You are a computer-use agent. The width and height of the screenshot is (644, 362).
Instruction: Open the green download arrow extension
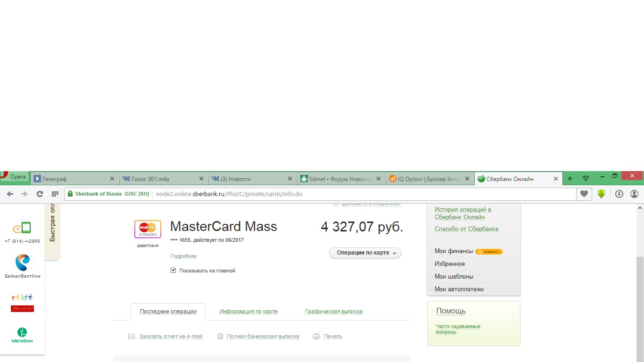(601, 194)
